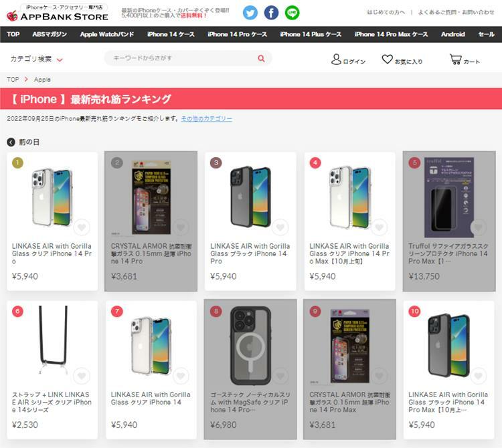Open the Facebook social icon
This screenshot has width=502, height=448.
tap(271, 13)
